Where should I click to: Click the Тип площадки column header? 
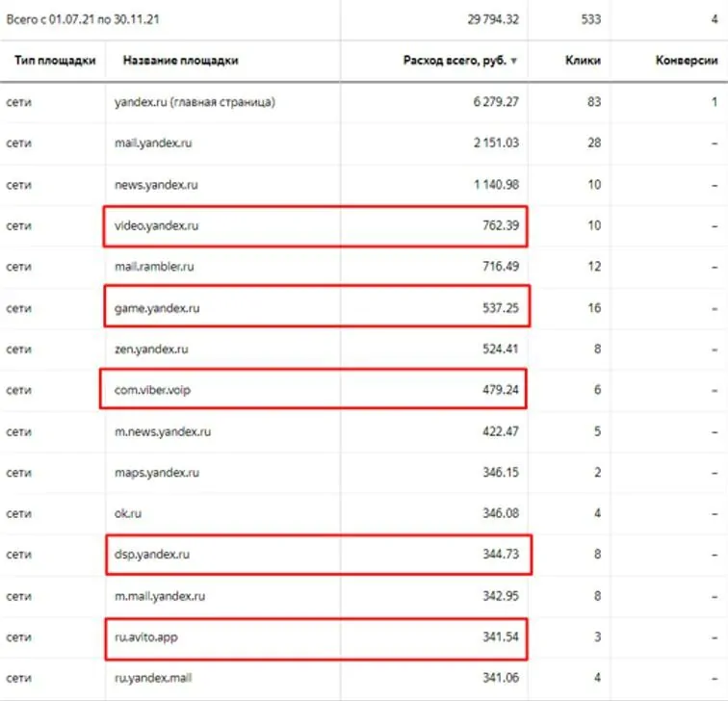click(55, 61)
